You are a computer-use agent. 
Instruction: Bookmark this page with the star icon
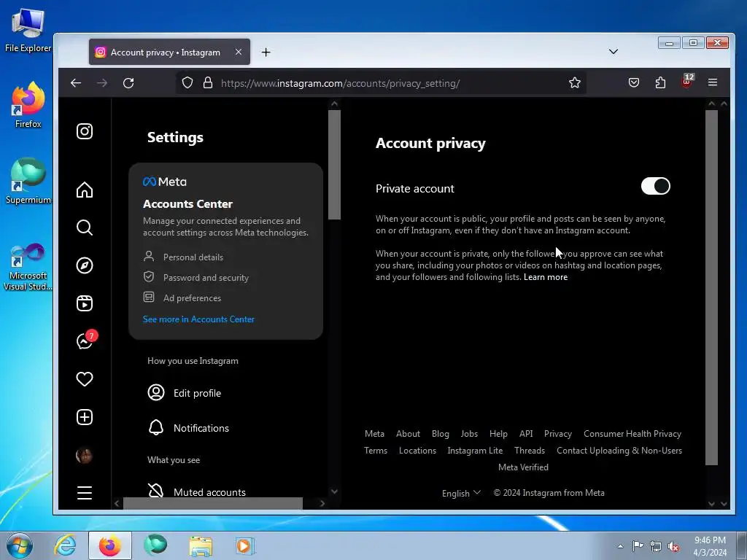tap(575, 83)
